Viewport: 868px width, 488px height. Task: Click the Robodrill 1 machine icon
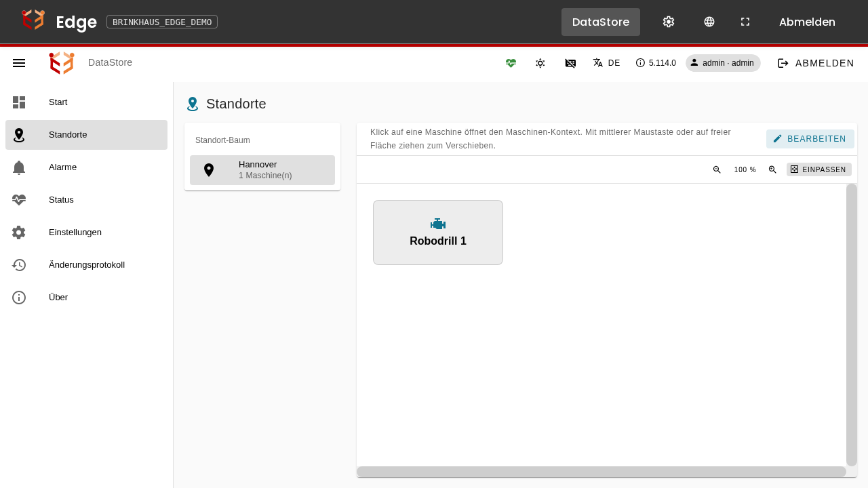[x=438, y=224]
